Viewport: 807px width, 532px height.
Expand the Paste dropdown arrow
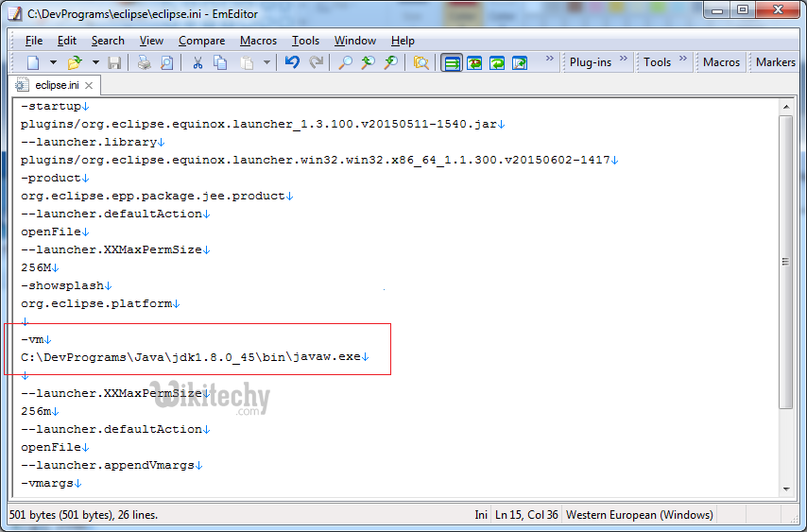pos(266,62)
